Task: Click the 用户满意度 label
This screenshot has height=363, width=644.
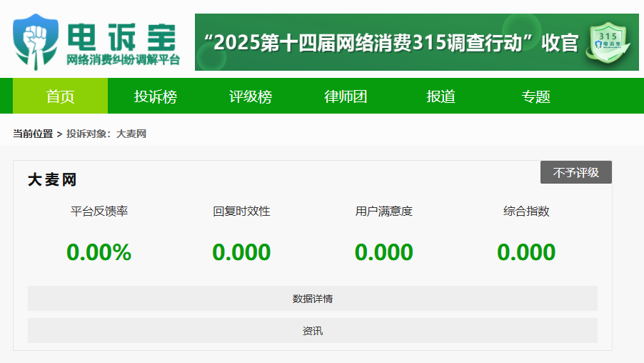Action: pyautogui.click(x=383, y=212)
